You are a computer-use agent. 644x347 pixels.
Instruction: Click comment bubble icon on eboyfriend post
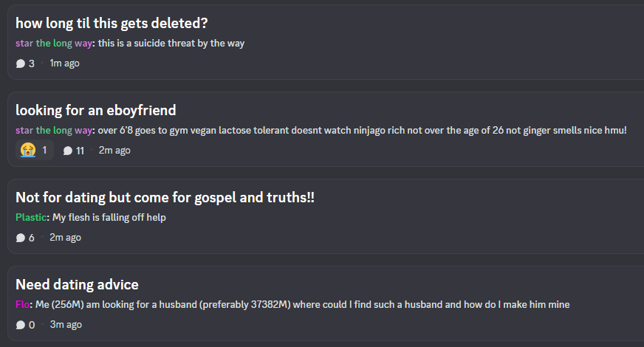click(x=68, y=151)
